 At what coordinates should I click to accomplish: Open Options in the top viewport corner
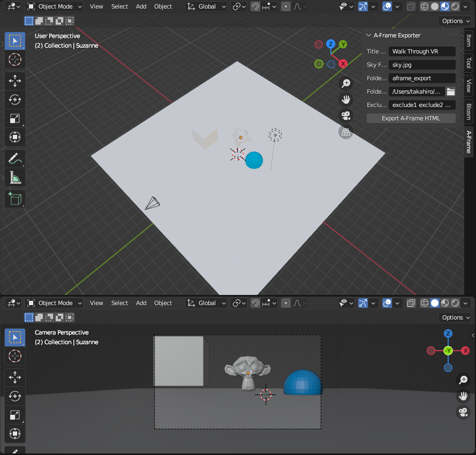455,20
